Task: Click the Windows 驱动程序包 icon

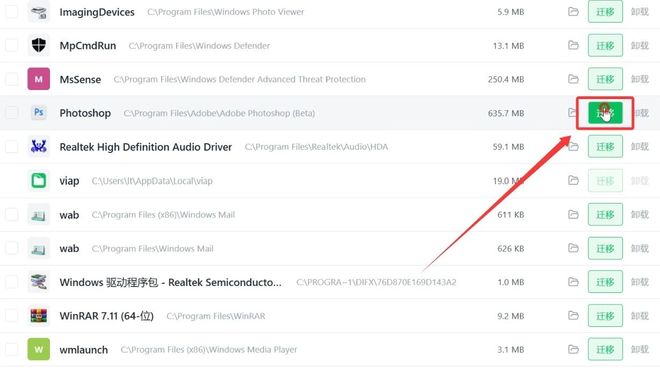Action: [x=39, y=282]
